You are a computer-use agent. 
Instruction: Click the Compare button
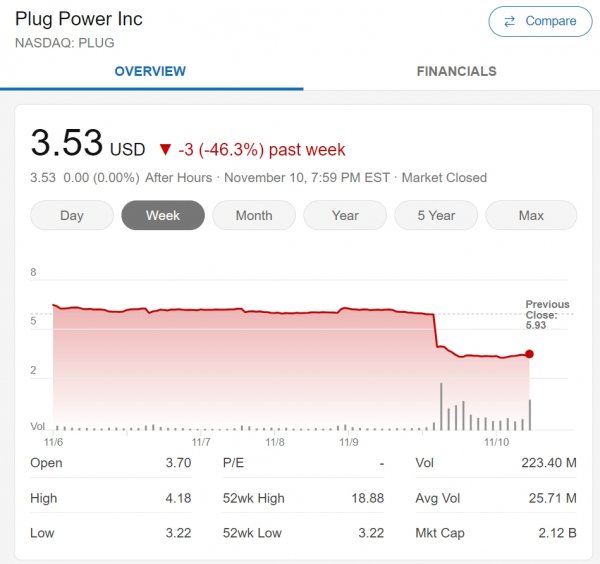point(540,21)
